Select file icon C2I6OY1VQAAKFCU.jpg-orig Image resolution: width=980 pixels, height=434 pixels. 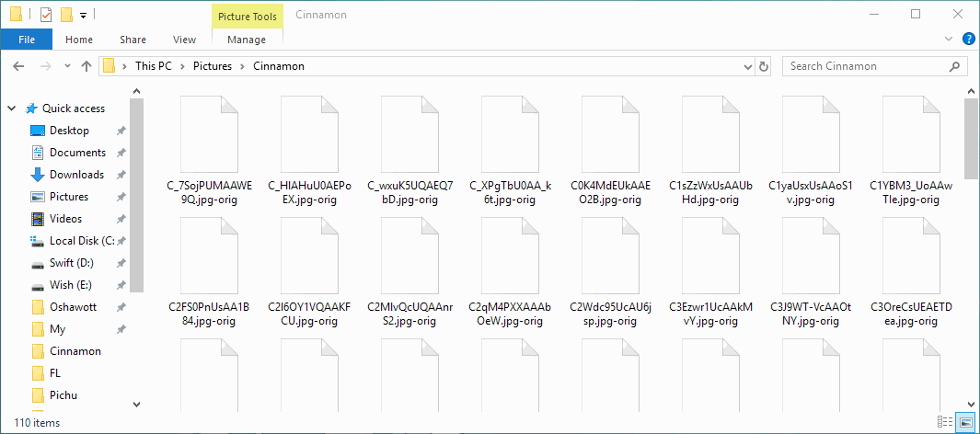pyautogui.click(x=310, y=256)
